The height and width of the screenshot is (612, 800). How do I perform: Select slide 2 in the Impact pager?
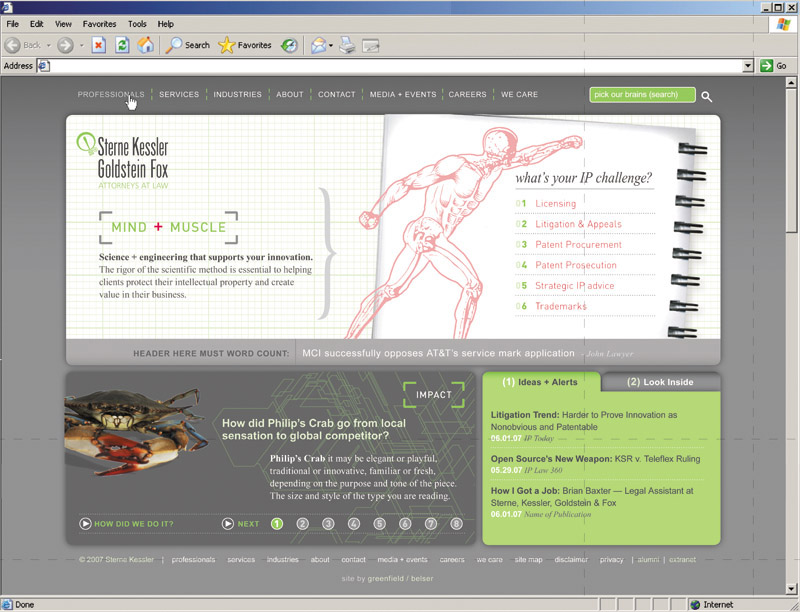[x=303, y=524]
